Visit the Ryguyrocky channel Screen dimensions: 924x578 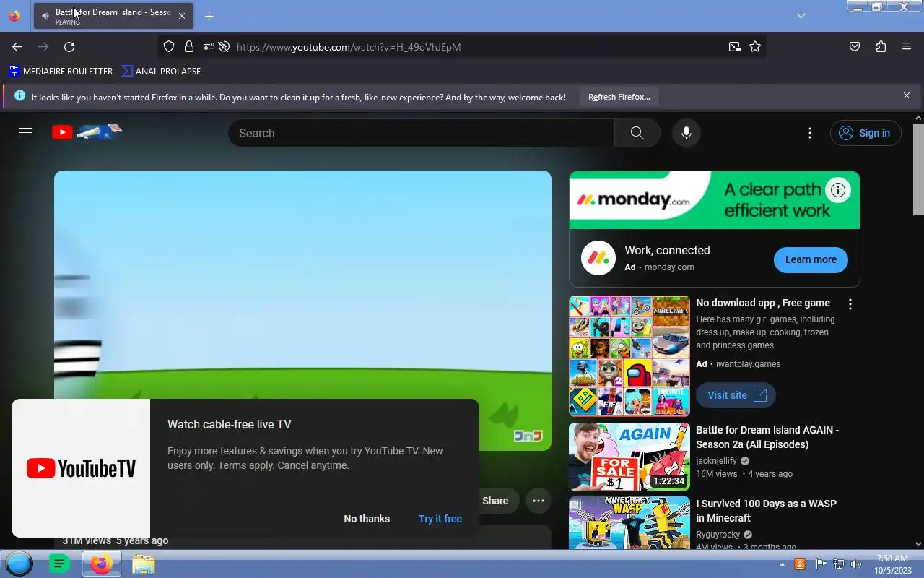[x=718, y=535]
